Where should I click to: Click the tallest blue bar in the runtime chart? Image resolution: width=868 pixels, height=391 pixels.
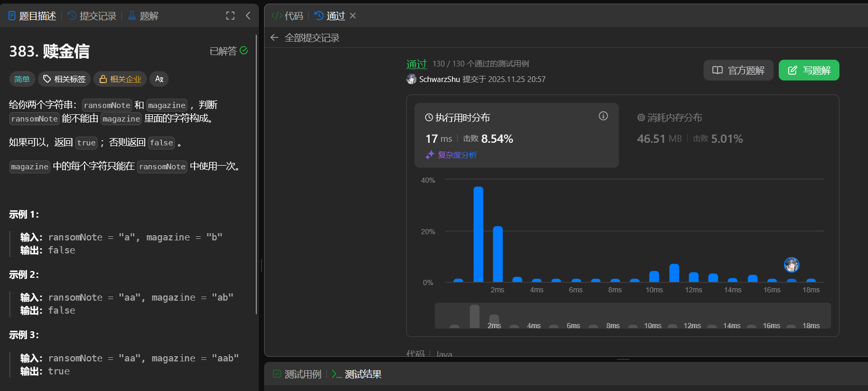pos(478,234)
